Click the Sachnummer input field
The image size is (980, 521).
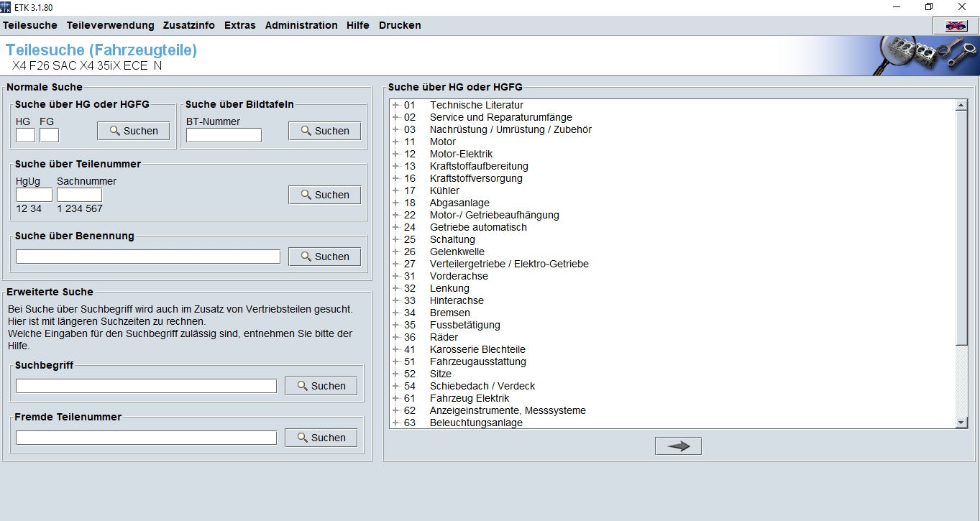click(x=79, y=195)
